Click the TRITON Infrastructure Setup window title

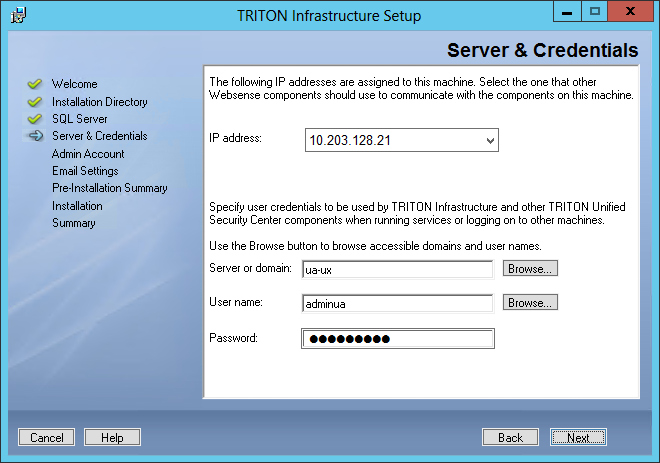pos(329,16)
